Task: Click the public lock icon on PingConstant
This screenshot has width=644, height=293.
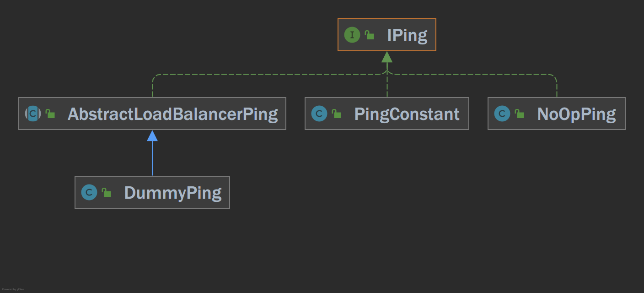Action: coord(337,114)
